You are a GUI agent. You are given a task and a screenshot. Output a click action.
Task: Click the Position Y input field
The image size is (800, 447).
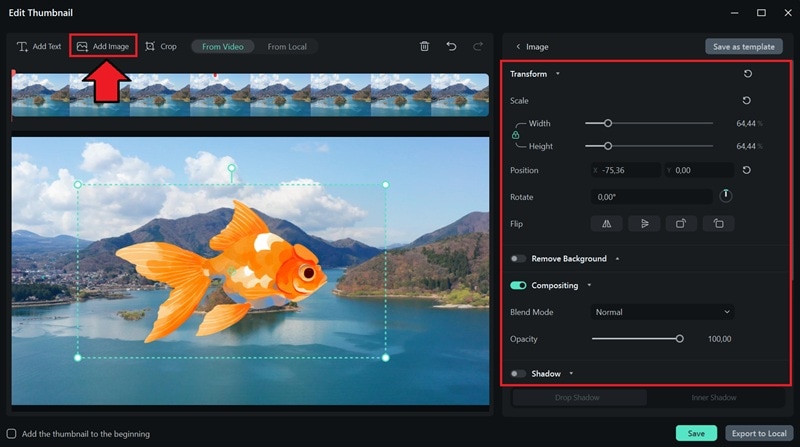[x=699, y=170]
